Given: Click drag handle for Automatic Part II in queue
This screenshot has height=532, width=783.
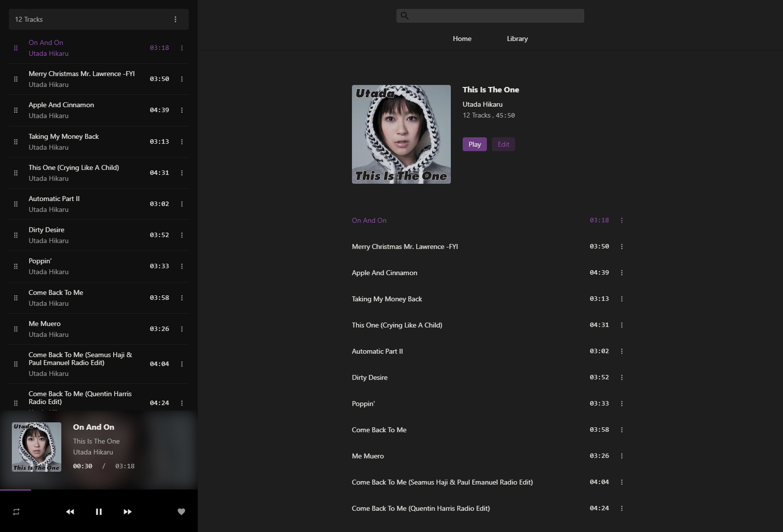Looking at the screenshot, I should (16, 204).
